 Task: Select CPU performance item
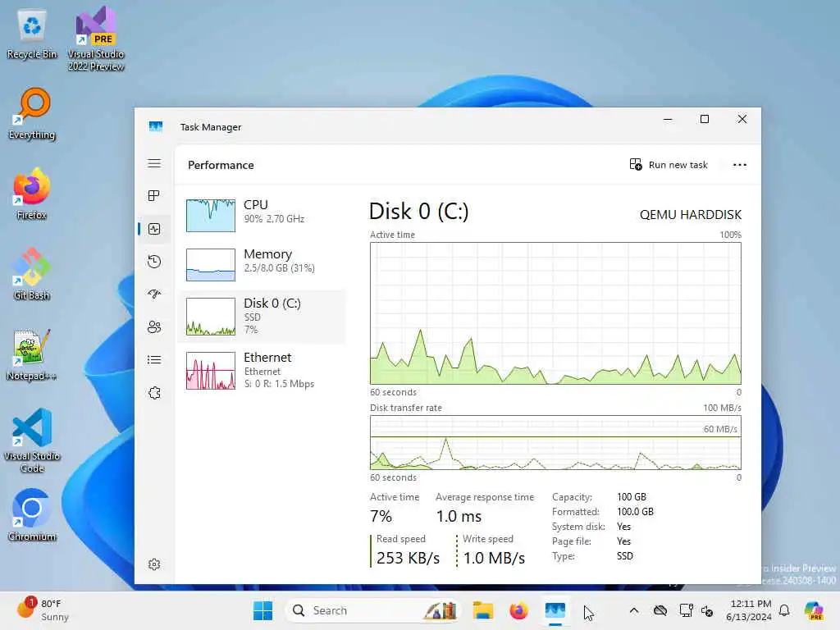coord(262,214)
